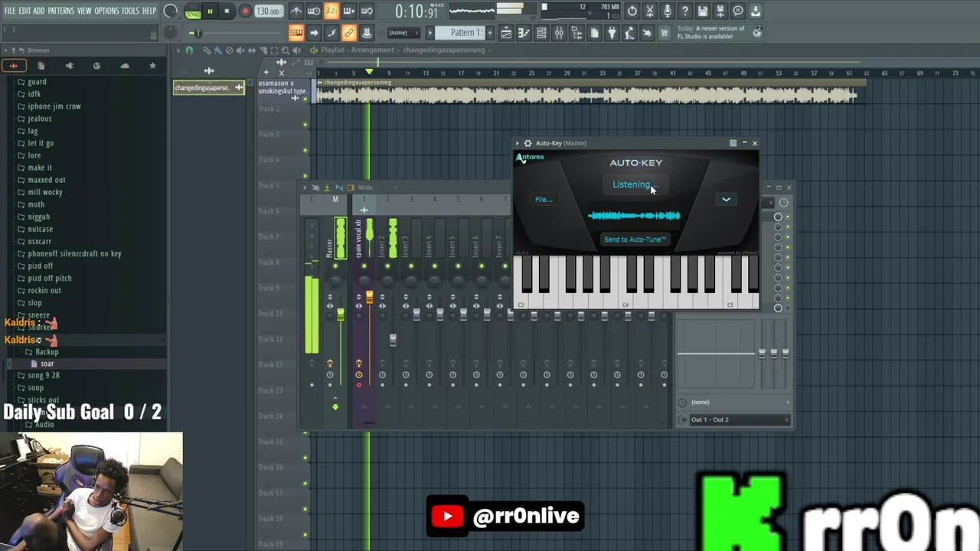The width and height of the screenshot is (980, 551).
Task: Toggle mute LED on Insert 2 track
Action: 387,266
